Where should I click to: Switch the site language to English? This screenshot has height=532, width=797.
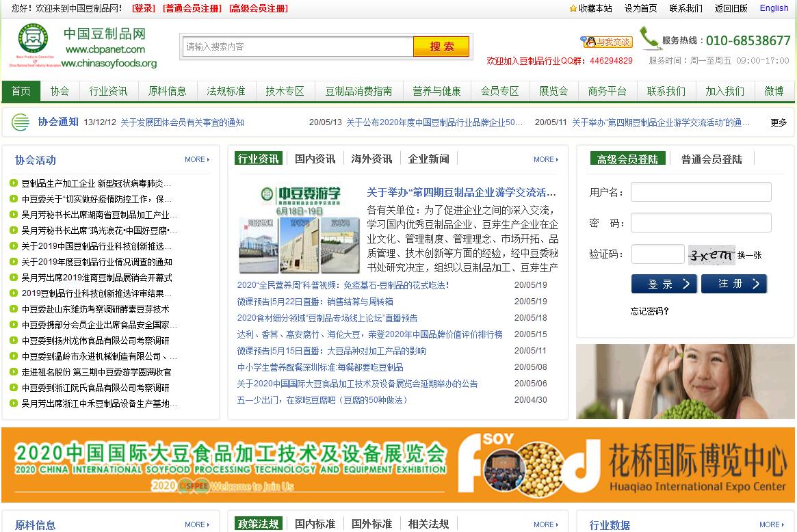(x=774, y=8)
